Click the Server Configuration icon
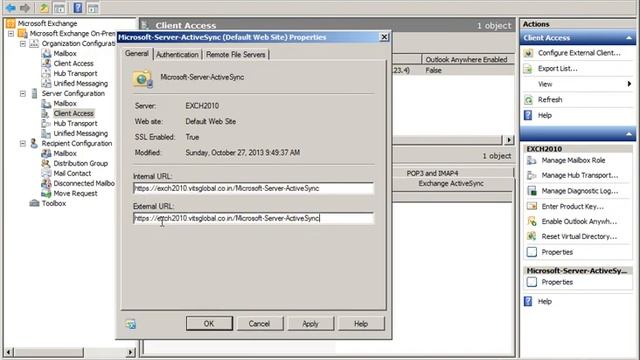 tap(35, 93)
